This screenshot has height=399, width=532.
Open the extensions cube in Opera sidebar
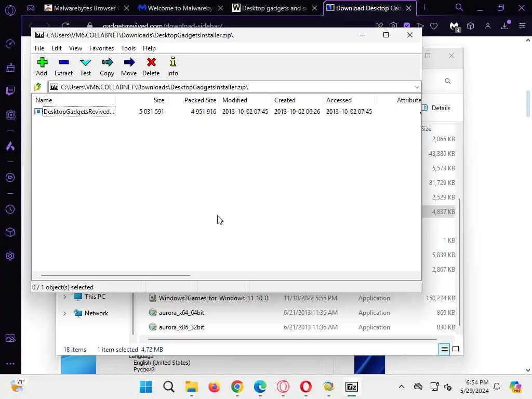click(x=10, y=232)
